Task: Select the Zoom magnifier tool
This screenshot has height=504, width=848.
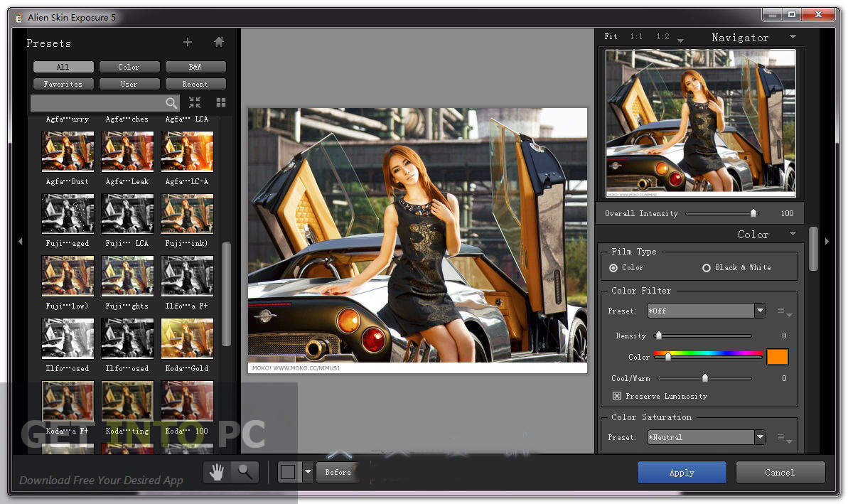Action: pyautogui.click(x=245, y=472)
